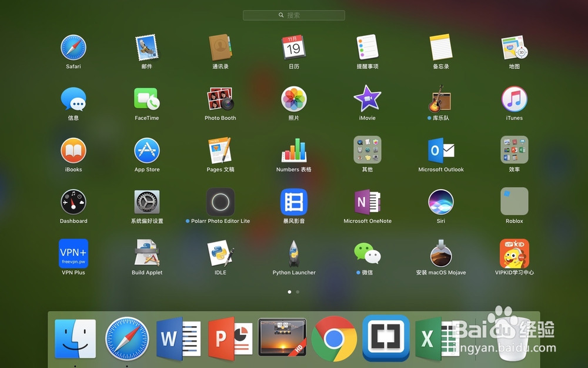Open Microsoft Word from the Dock
The height and width of the screenshot is (368, 588).
coord(179,339)
